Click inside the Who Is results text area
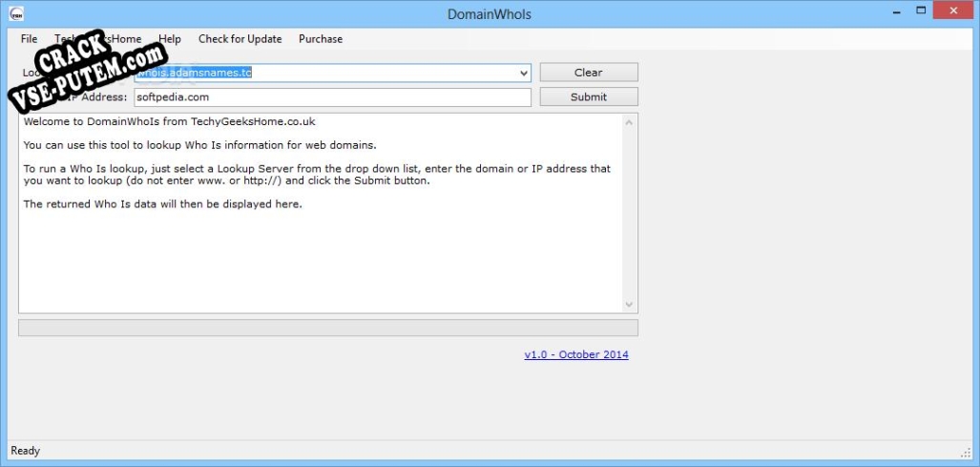980x467 pixels. pos(321,258)
